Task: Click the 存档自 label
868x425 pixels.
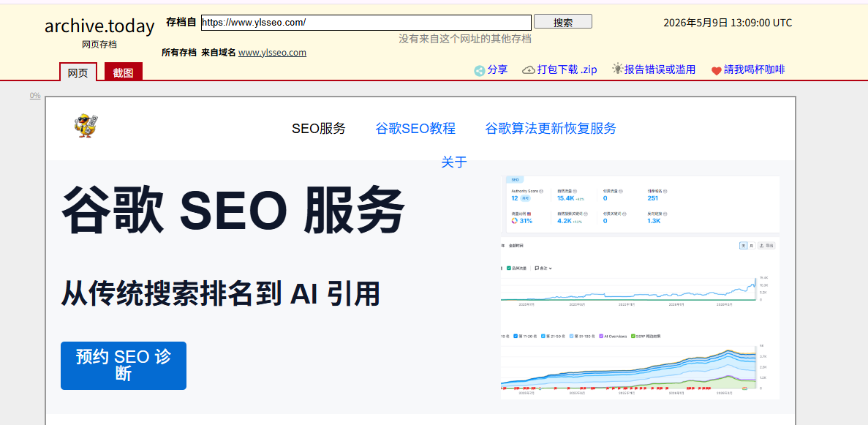Action: 181,22
